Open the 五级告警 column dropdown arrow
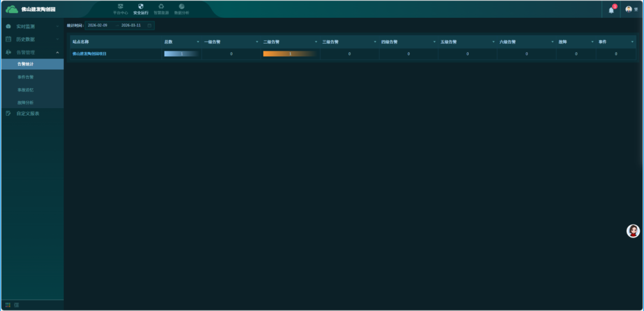This screenshot has height=311, width=644. click(x=494, y=42)
